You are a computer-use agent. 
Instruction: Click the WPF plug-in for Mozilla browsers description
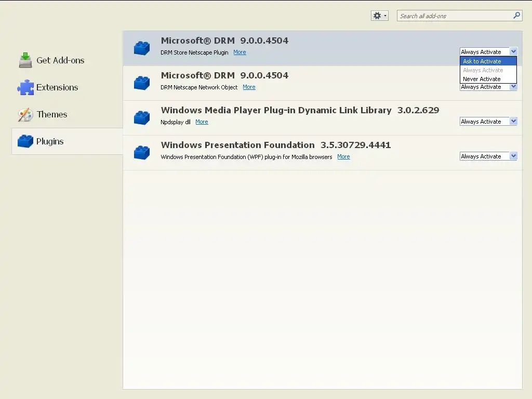pyautogui.click(x=246, y=157)
